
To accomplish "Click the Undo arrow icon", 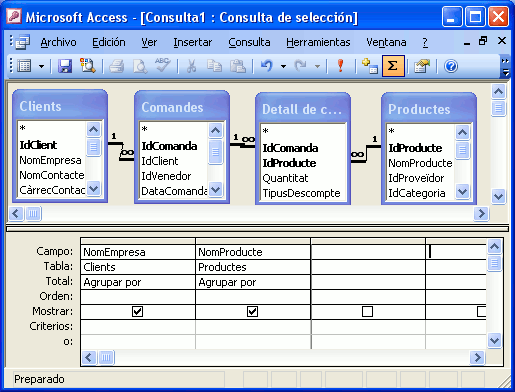I will [x=267, y=66].
